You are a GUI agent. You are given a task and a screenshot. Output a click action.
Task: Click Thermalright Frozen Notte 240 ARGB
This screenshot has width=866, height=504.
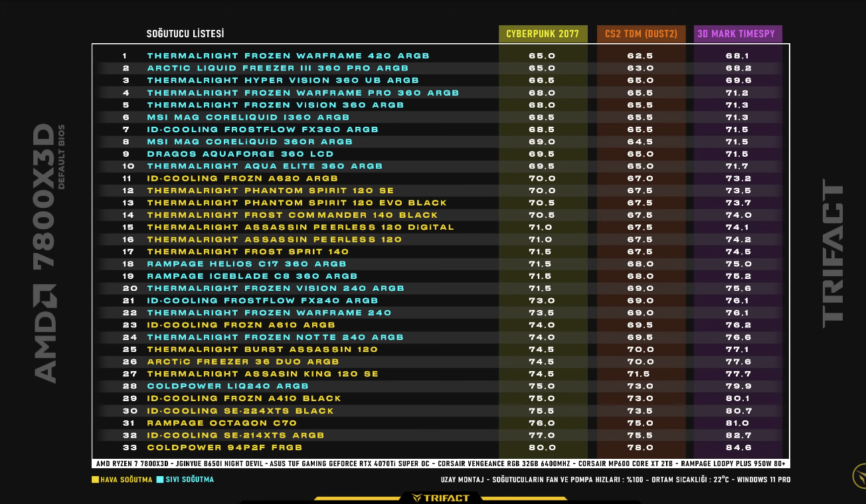point(275,337)
